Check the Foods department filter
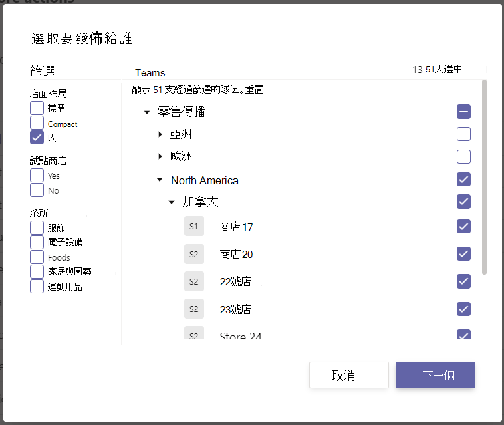 37,257
